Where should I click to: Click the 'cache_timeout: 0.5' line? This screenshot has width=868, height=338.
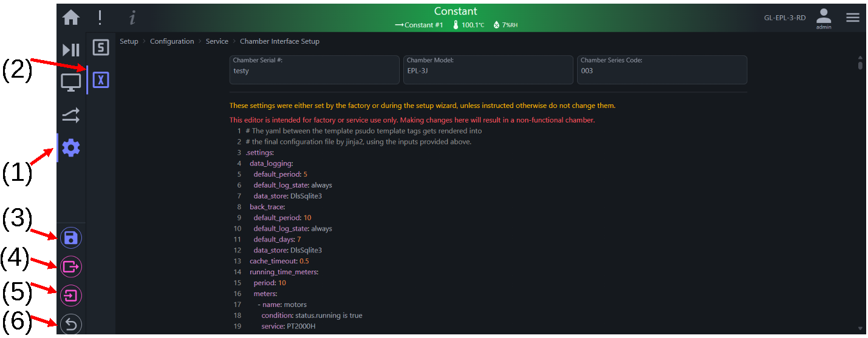pyautogui.click(x=279, y=261)
